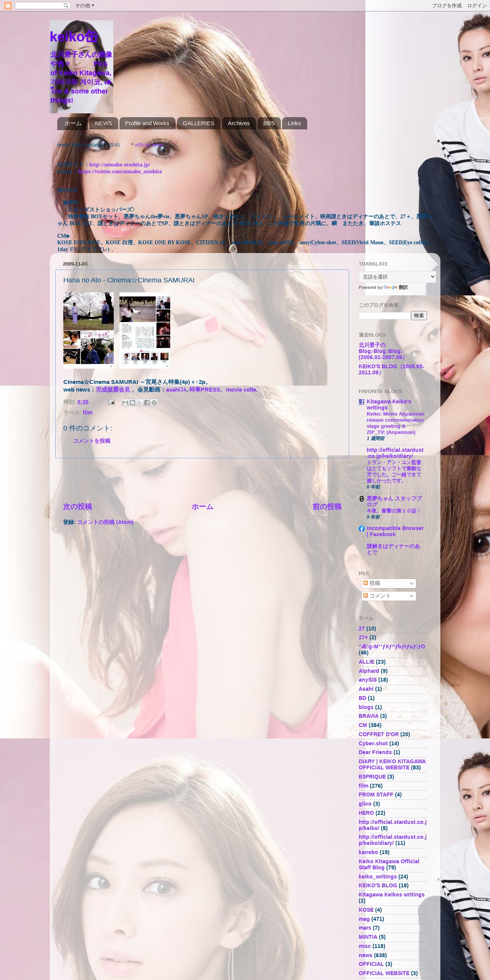Open the first magazine scan thumbnail
Screen dimensions: 490x980
click(x=89, y=330)
